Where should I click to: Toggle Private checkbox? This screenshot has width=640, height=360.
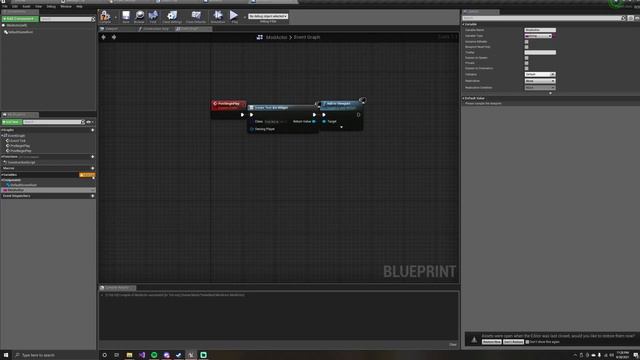(x=527, y=63)
